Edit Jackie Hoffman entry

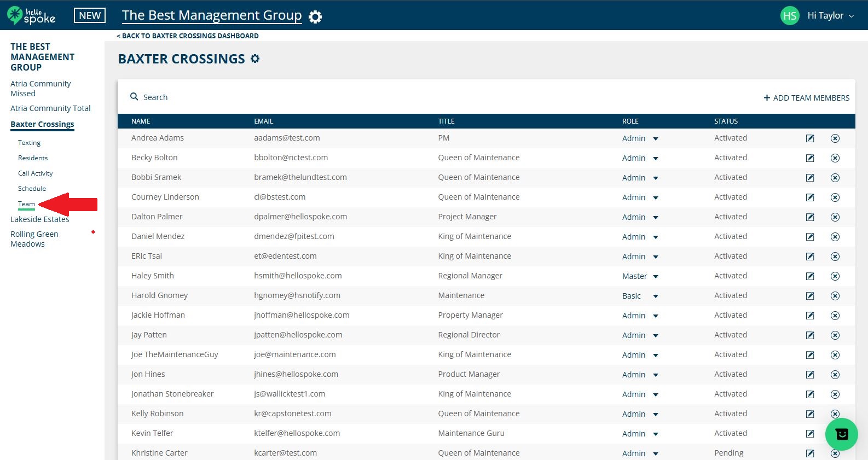pyautogui.click(x=810, y=316)
